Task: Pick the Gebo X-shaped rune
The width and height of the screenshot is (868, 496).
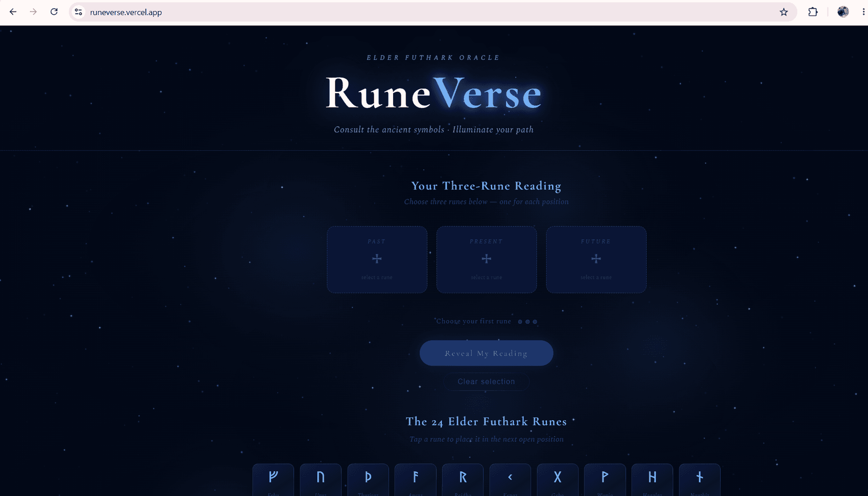Action: coord(558,480)
